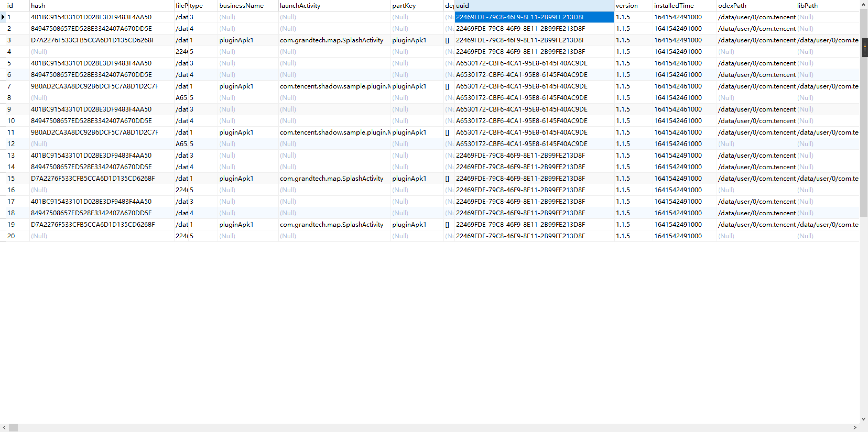The image size is (868, 432).
Task: Click the hash column header
Action: pyautogui.click(x=101, y=5)
